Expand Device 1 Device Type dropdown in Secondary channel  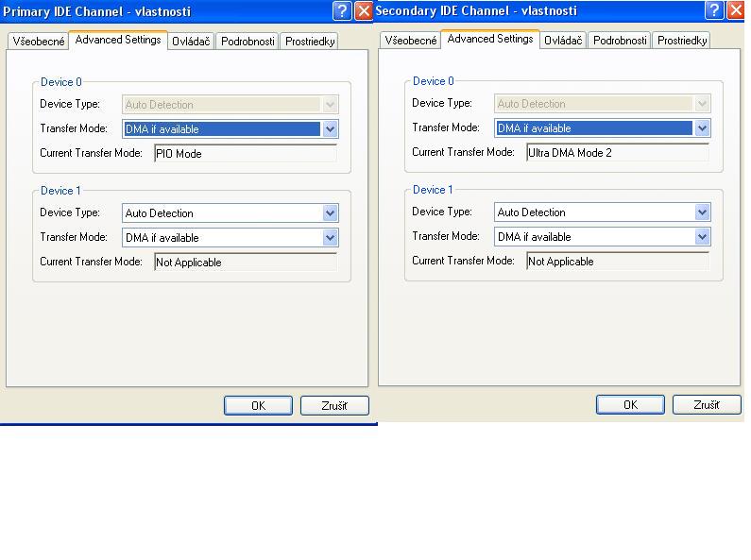[x=702, y=212]
